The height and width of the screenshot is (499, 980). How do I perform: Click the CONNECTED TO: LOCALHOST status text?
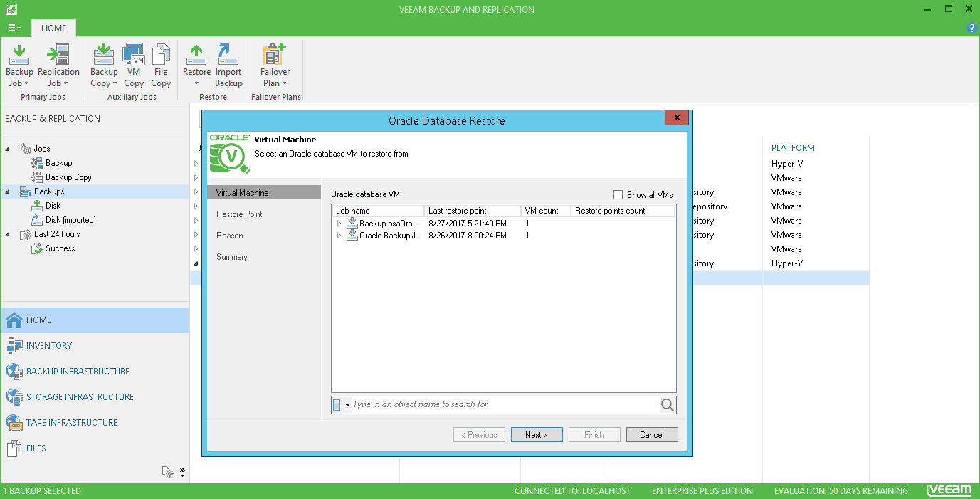[572, 491]
